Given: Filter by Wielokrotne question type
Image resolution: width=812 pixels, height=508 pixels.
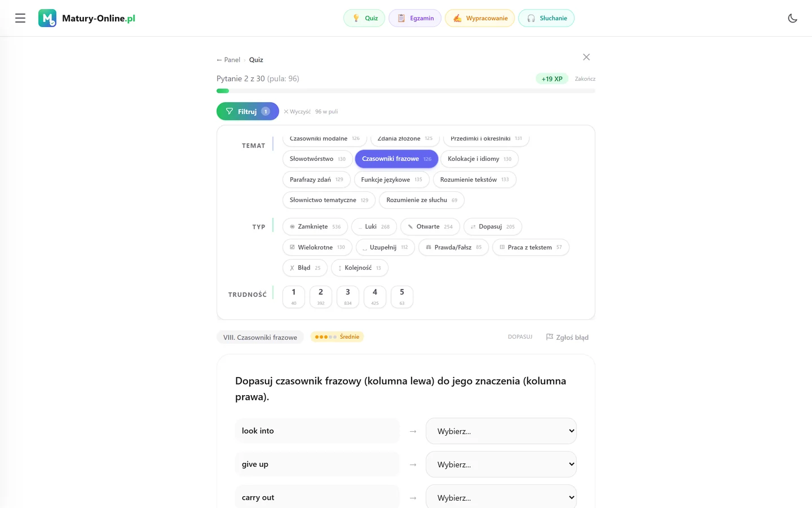Looking at the screenshot, I should click(317, 247).
